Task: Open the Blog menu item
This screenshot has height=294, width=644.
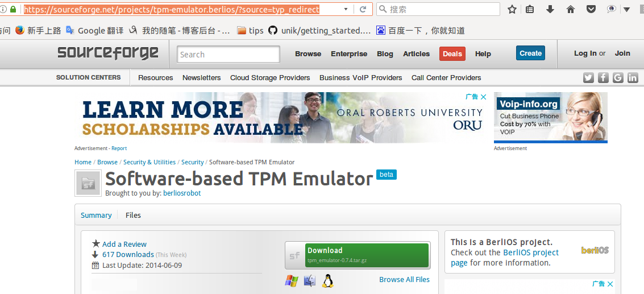Action: 385,54
